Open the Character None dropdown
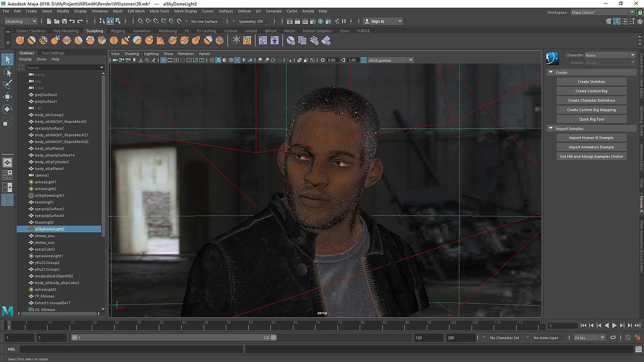Image resolution: width=644 pixels, height=362 pixels. pos(610,55)
